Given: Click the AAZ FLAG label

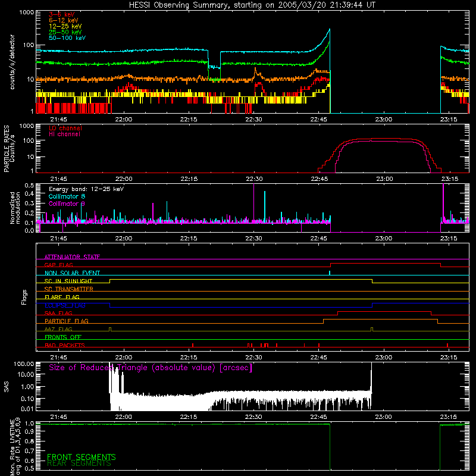Looking at the screenshot, I should tap(58, 329).
